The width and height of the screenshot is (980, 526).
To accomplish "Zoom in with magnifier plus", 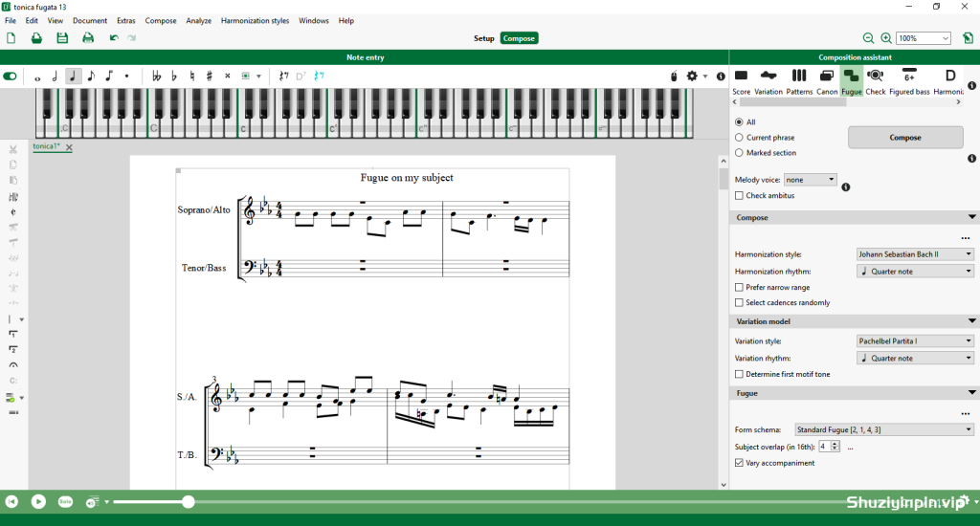I will 886,38.
